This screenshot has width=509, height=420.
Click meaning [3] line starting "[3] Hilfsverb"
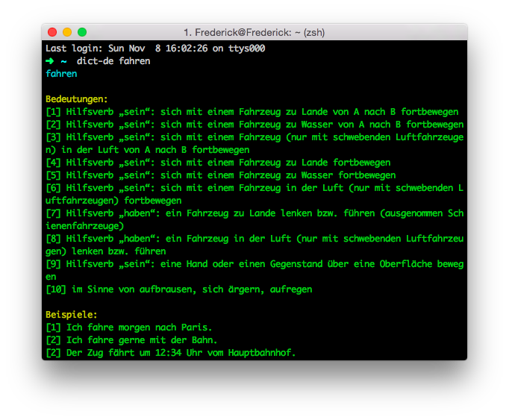coord(254,137)
